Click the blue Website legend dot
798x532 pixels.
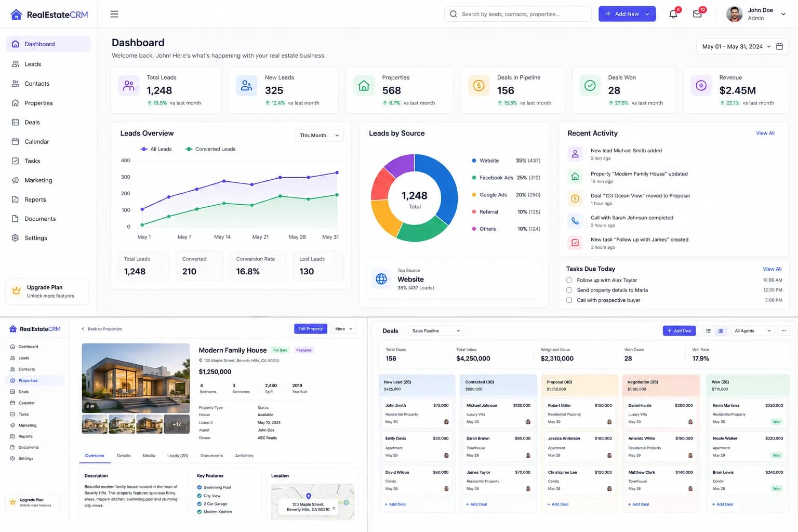point(474,161)
